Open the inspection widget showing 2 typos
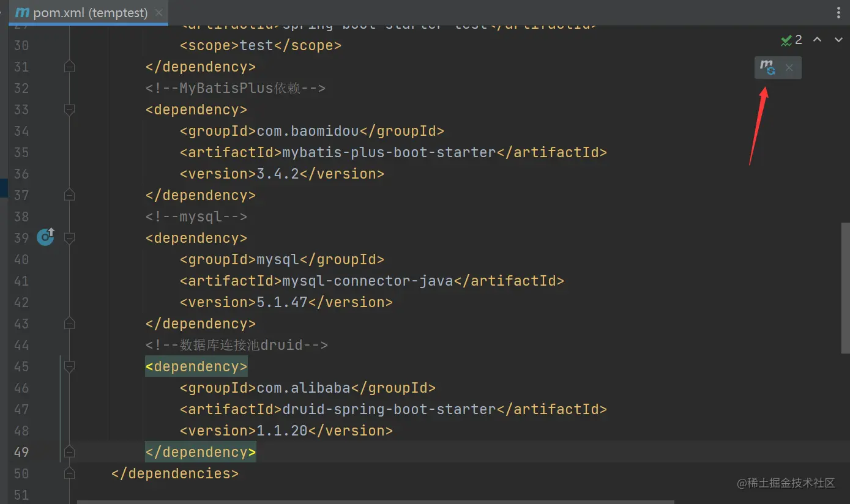 791,40
